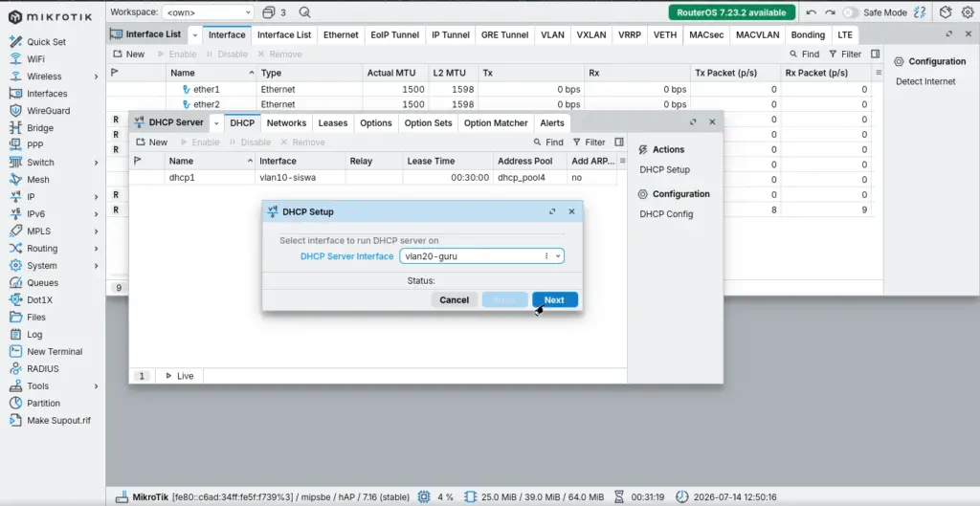Screen dimensions: 980x506
Task: Toggle Live update in the DHCP Server footer
Action: [x=179, y=376]
